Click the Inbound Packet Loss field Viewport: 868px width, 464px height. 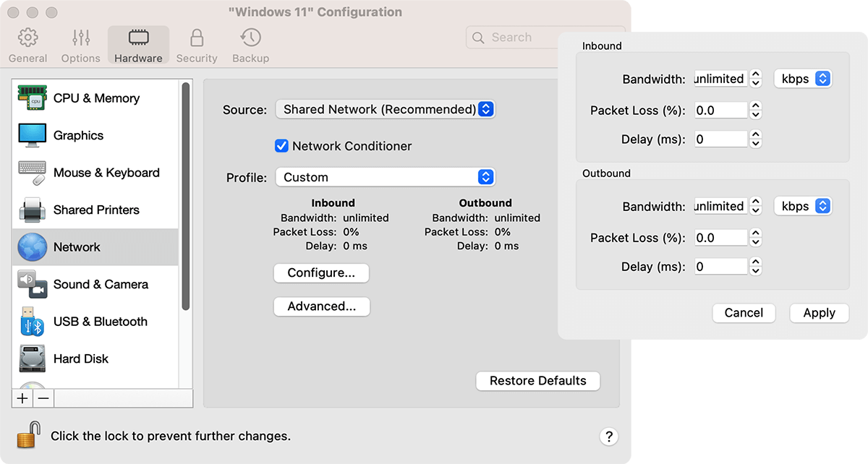coord(720,111)
